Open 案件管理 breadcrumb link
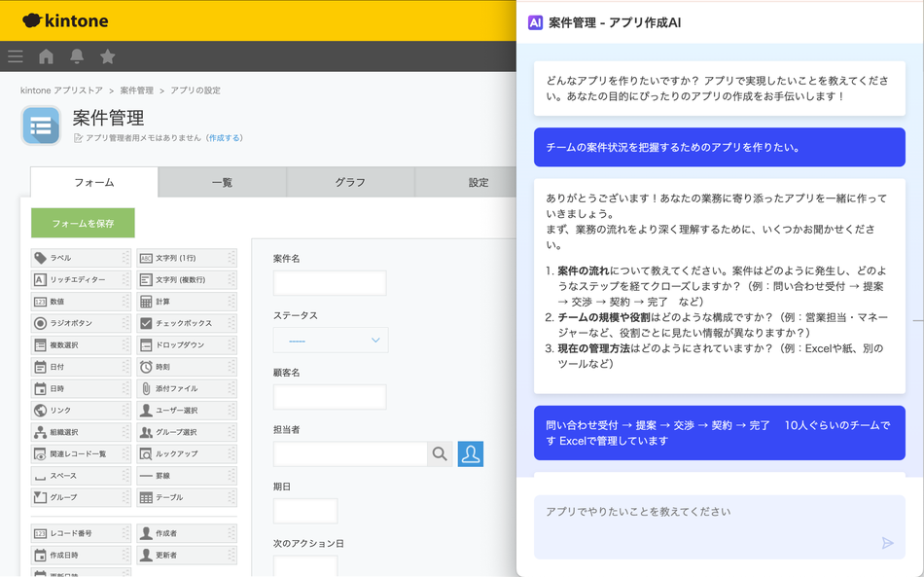 click(137, 90)
